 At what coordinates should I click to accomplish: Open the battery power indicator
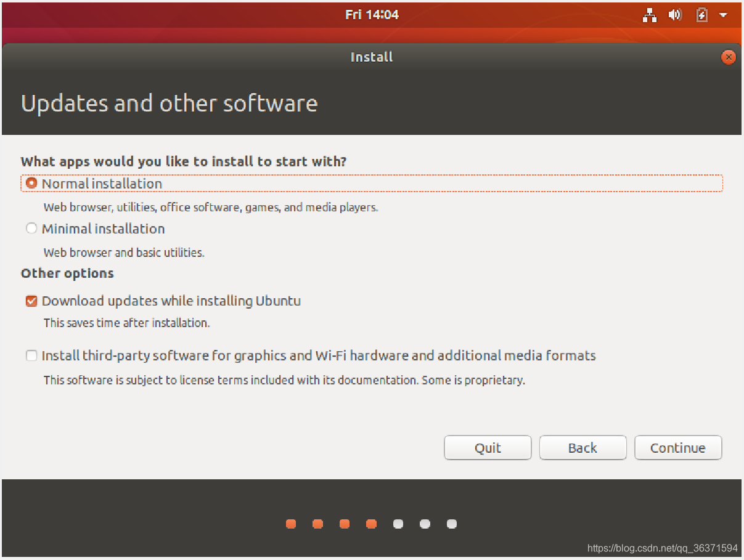coord(702,15)
